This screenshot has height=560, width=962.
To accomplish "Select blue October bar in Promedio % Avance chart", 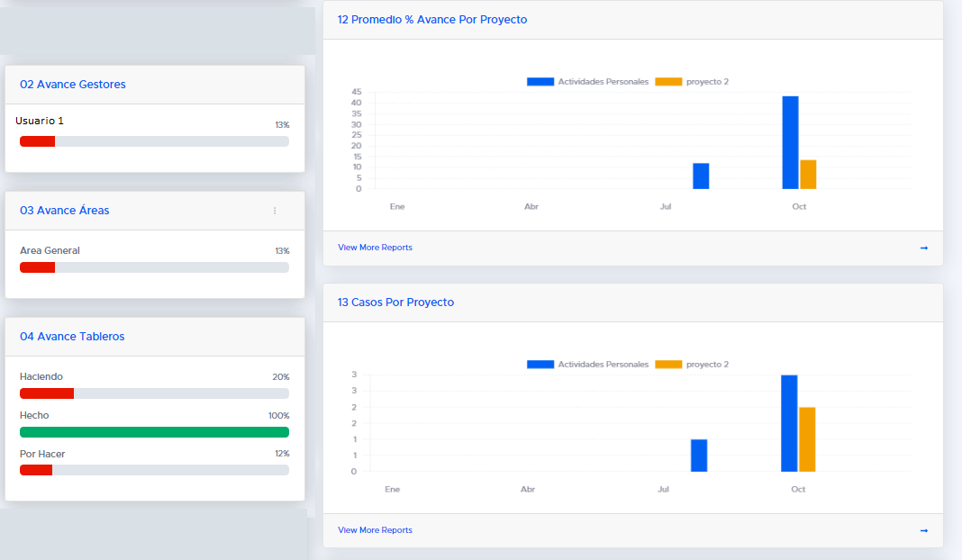I will (790, 144).
